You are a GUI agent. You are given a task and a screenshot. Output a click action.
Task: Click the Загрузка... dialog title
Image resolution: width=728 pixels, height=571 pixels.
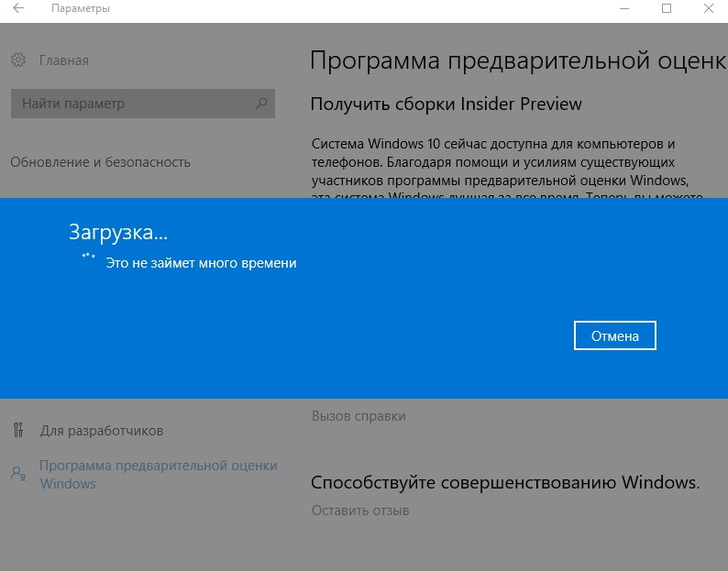coord(118,232)
